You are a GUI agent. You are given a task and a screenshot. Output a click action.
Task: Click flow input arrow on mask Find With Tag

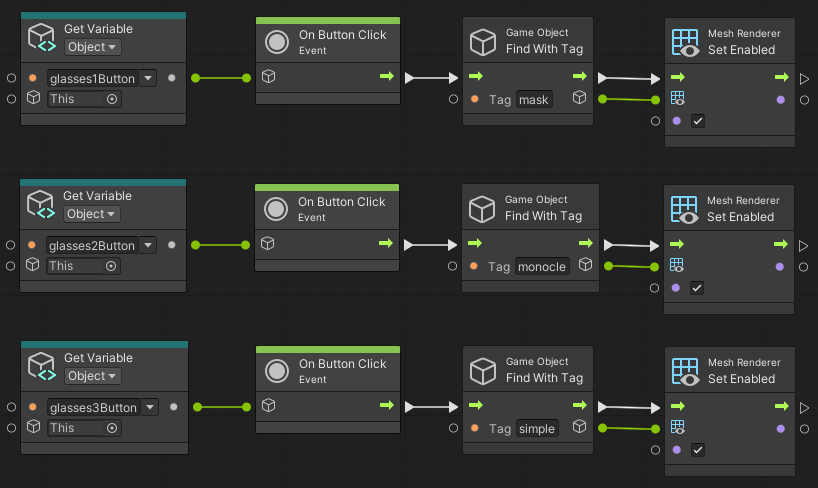[476, 77]
